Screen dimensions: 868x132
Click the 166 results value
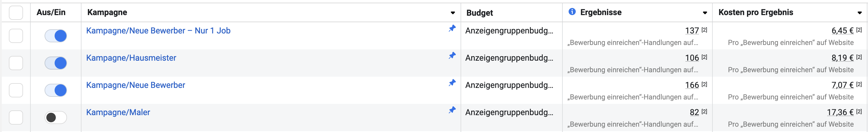click(692, 85)
